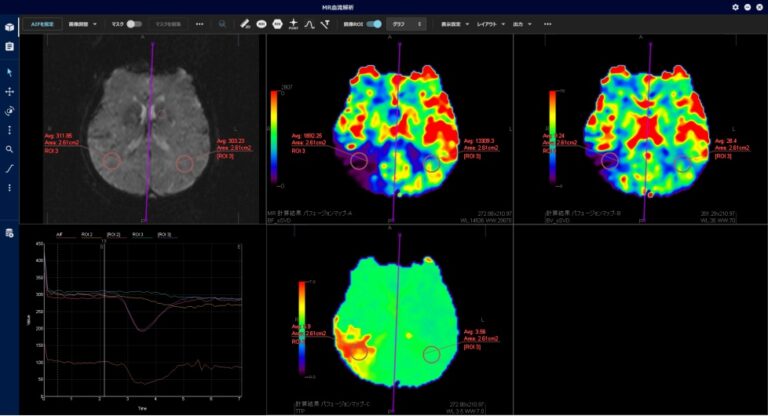Click the AIFを指定 button

42,23
